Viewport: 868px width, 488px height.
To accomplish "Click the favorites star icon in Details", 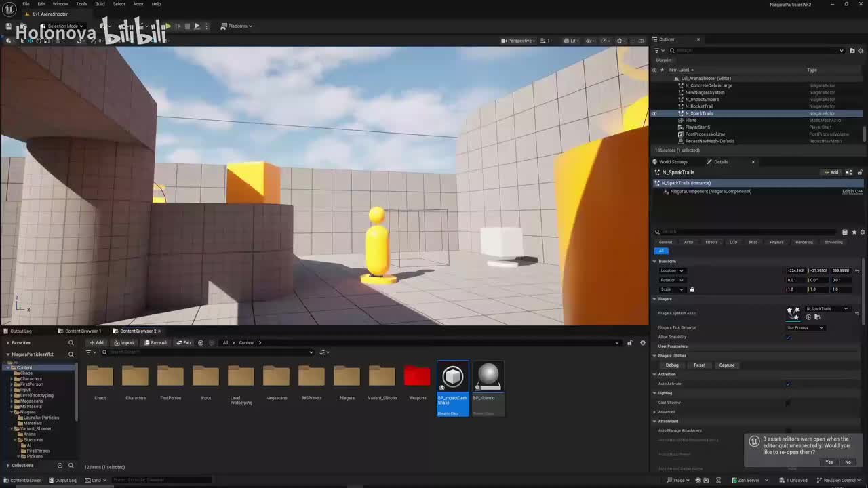I will click(854, 232).
